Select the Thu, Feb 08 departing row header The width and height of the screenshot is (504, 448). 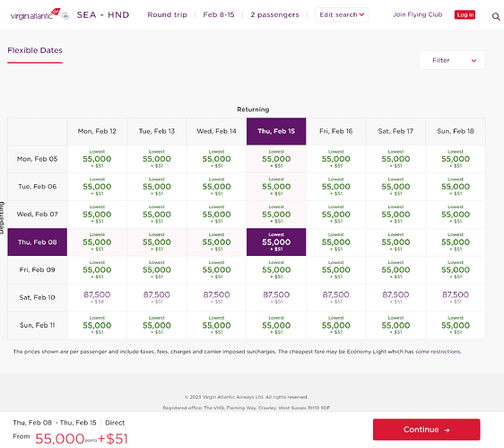click(38, 242)
